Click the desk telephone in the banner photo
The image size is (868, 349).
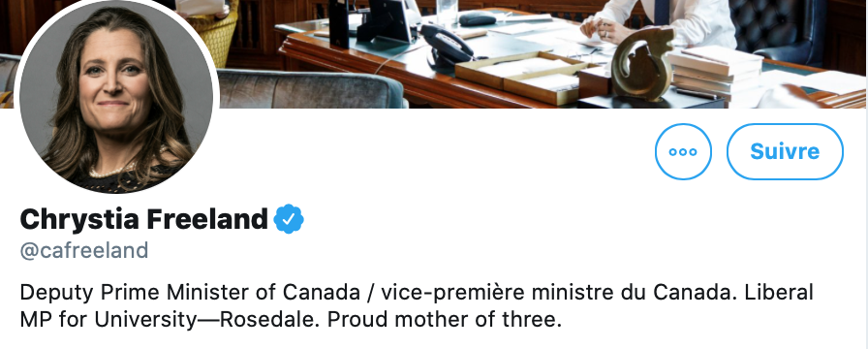448,49
